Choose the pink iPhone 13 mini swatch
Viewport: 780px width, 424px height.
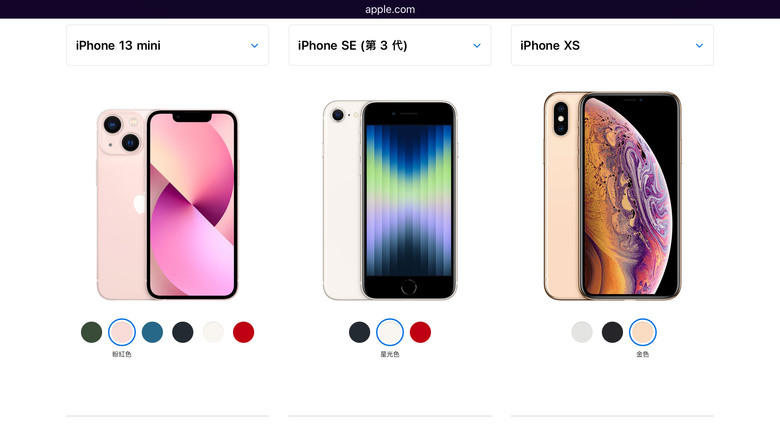[x=122, y=332]
